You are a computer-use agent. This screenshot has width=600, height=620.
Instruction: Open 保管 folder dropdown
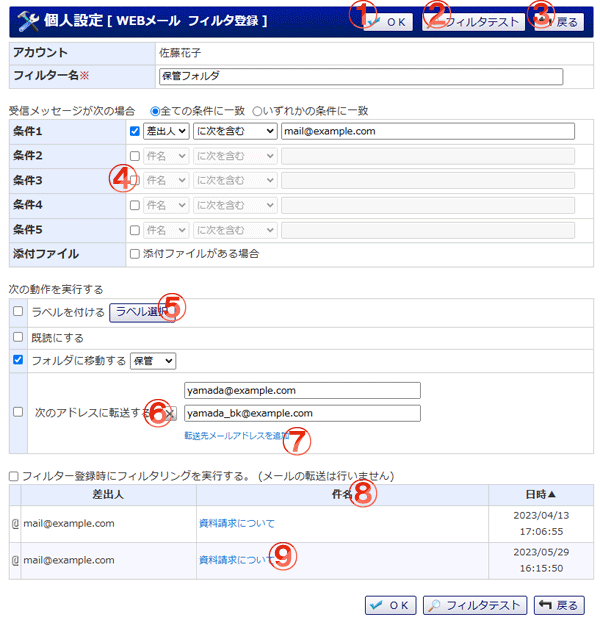tap(153, 361)
